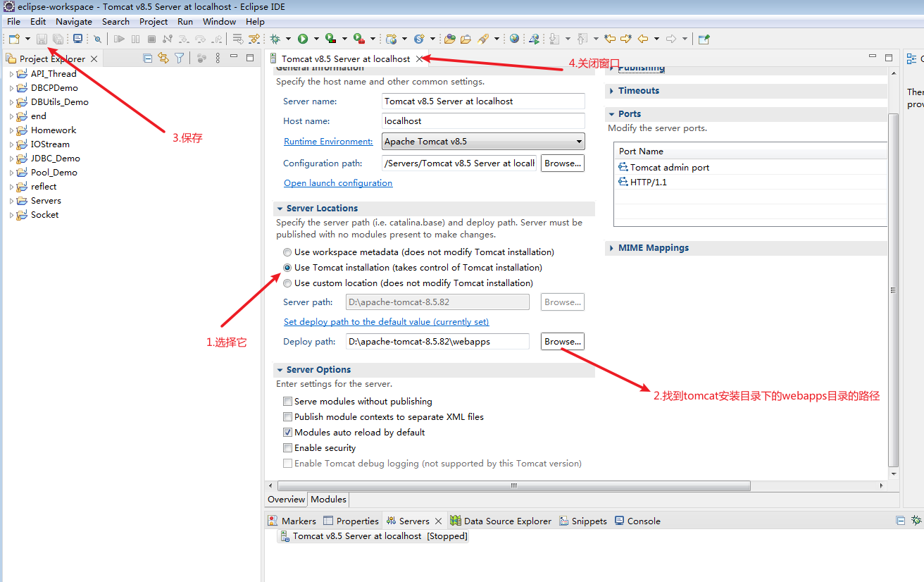Toggle the Enable security checkbox
The height and width of the screenshot is (582, 924).
(x=287, y=448)
